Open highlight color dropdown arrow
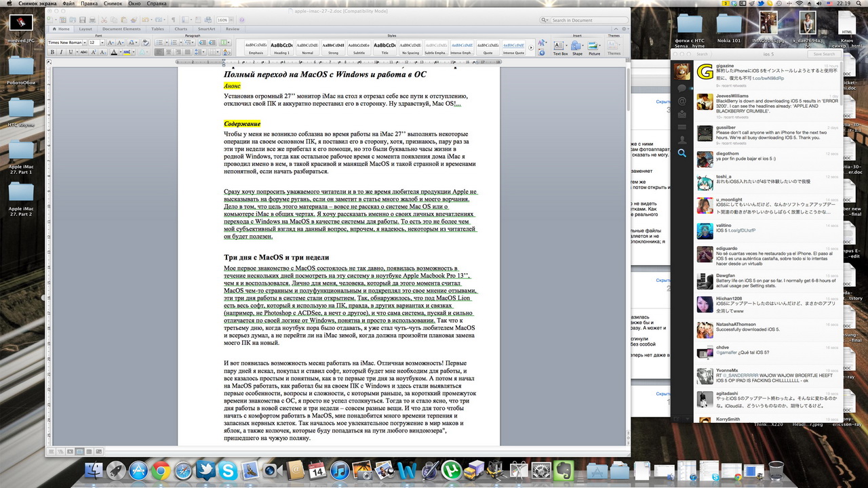The width and height of the screenshot is (868, 488). (x=134, y=52)
